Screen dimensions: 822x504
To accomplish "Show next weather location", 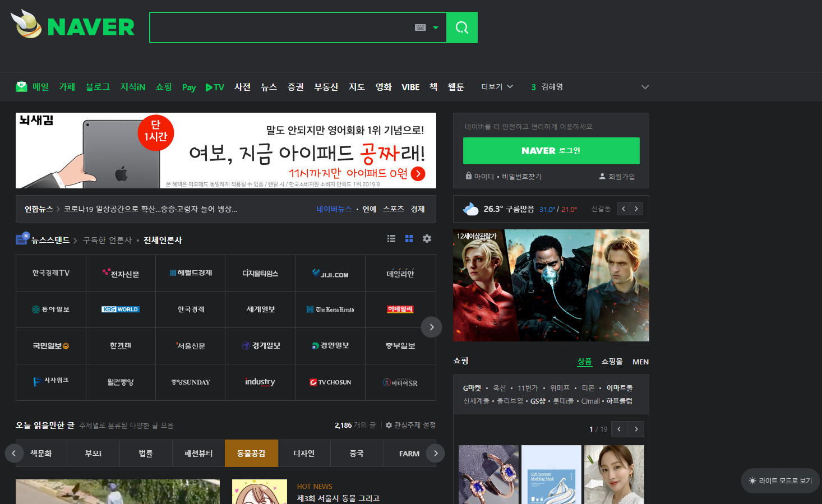I will (x=636, y=209).
